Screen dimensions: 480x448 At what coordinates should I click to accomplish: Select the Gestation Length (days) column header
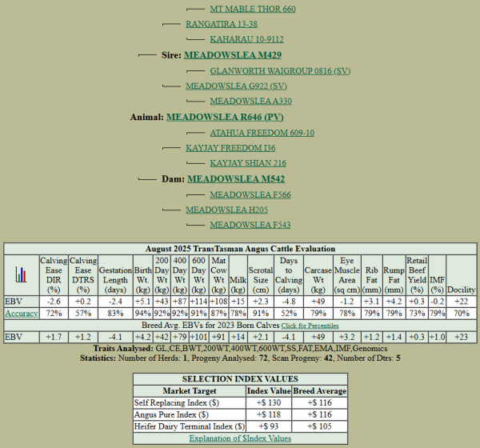[x=115, y=275]
